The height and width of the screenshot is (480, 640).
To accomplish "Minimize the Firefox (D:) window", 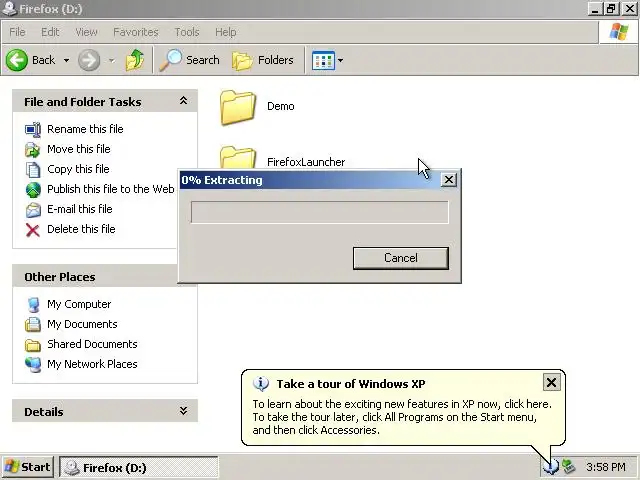I will coord(595,9).
